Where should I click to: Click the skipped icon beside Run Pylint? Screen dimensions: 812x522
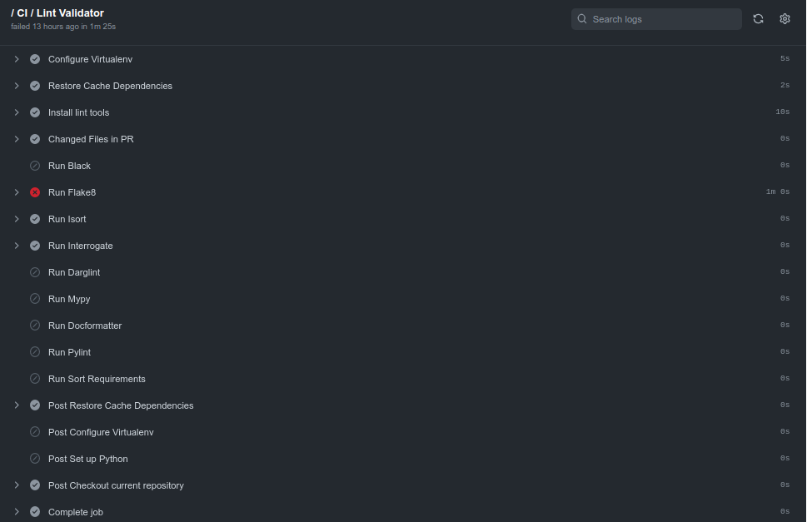tap(34, 351)
